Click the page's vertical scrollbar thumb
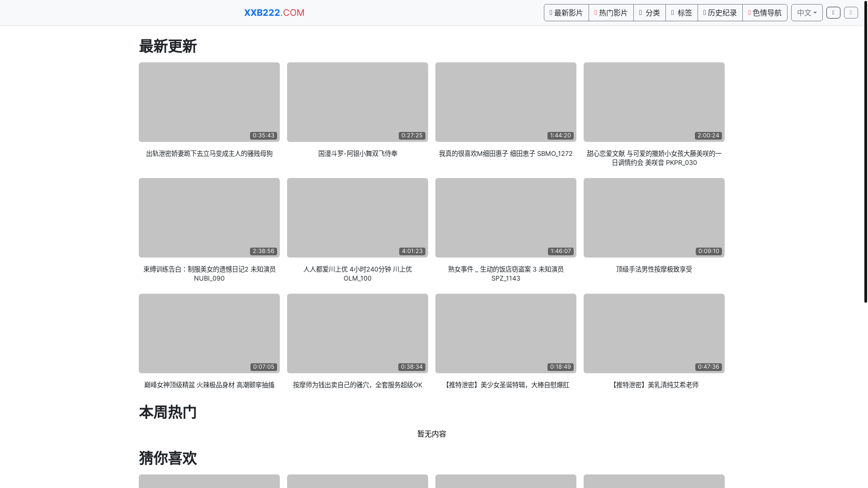 865,151
